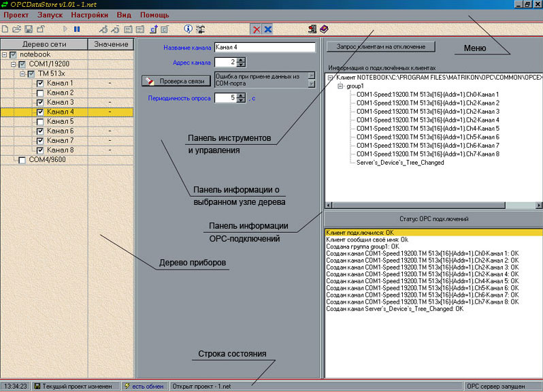Collapse the notebook tree node
This screenshot has height=392, width=543.
tap(4, 54)
